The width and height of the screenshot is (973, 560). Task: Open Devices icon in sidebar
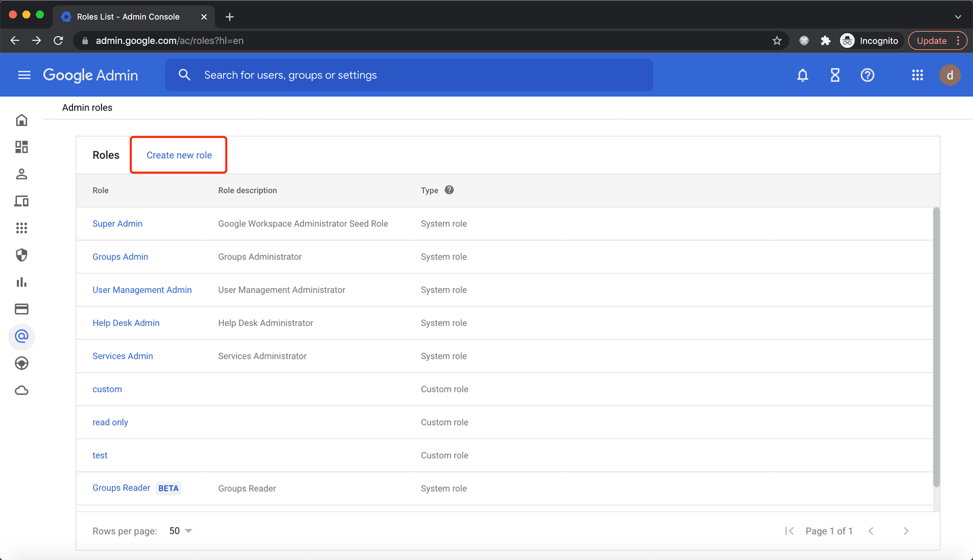tap(21, 201)
